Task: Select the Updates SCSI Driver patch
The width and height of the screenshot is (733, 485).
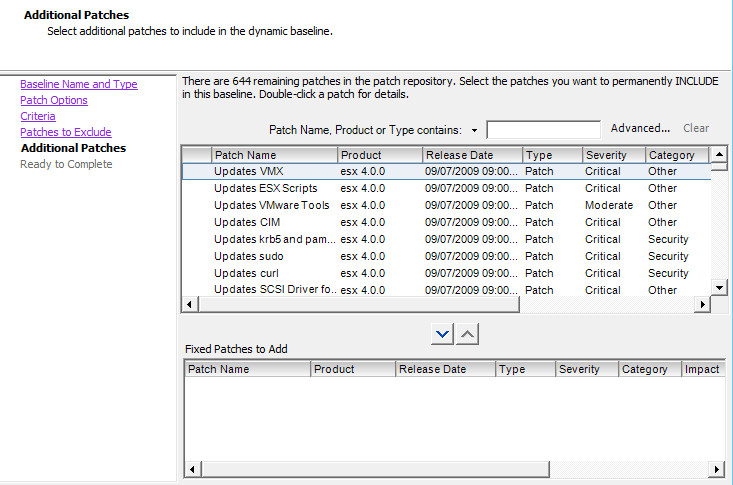Action: (446, 290)
